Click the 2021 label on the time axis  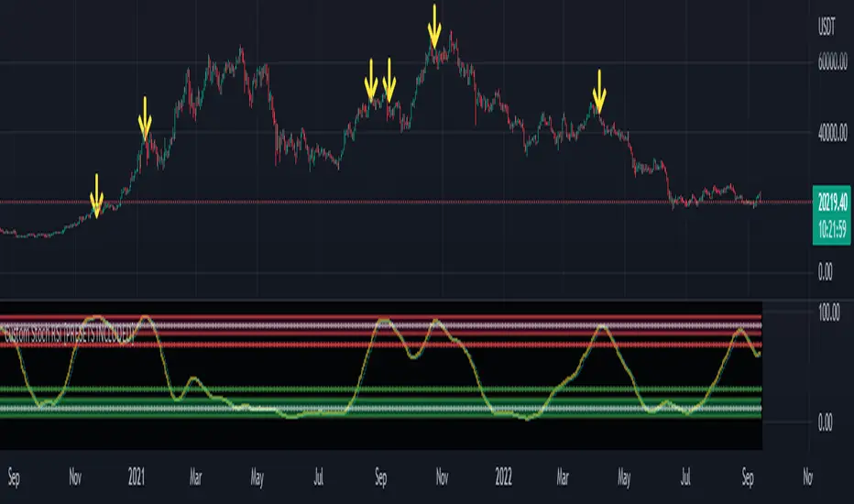point(137,477)
